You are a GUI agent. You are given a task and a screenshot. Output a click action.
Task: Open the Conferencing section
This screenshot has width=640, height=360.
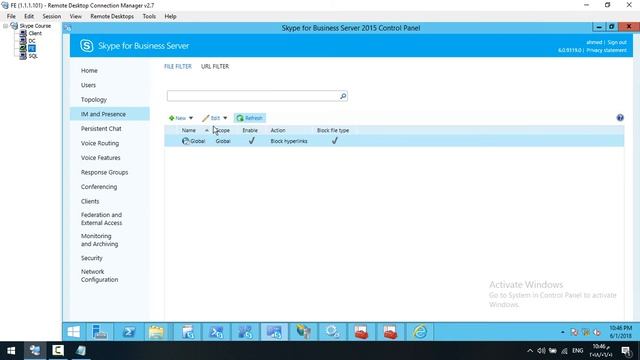[99, 187]
